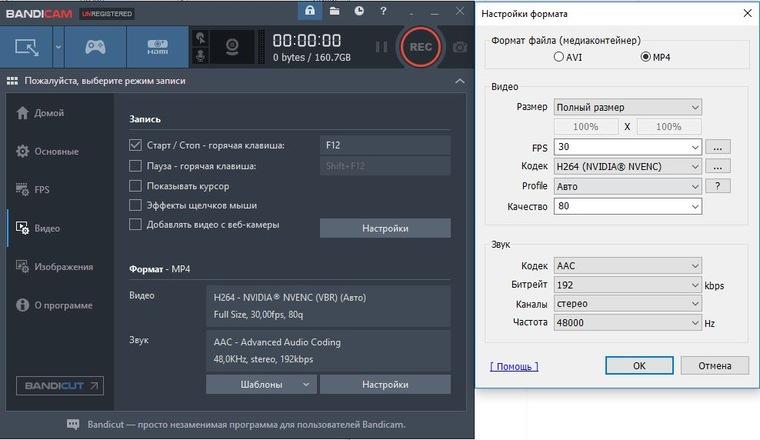
Task: Open the output folder icon
Action: click(334, 11)
